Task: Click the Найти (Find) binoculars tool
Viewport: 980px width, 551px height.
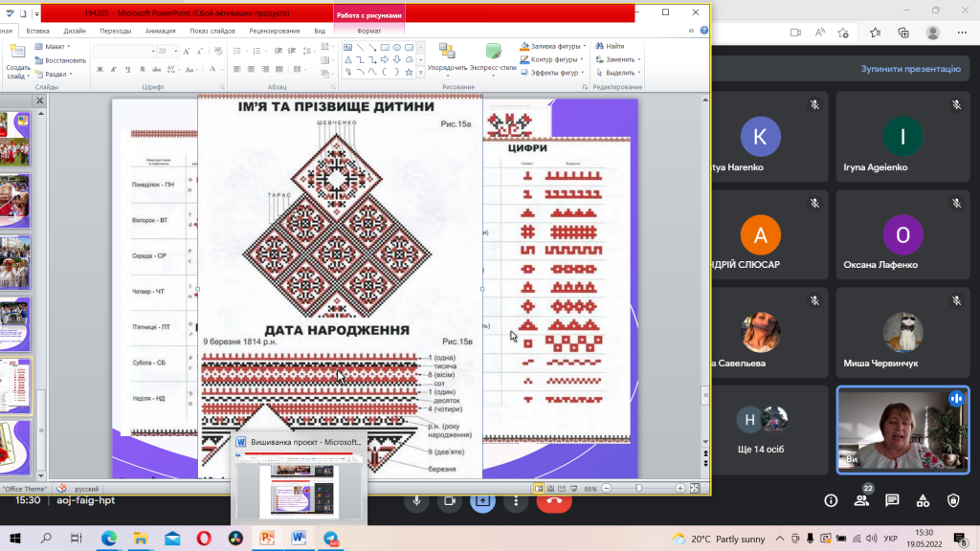Action: point(610,46)
